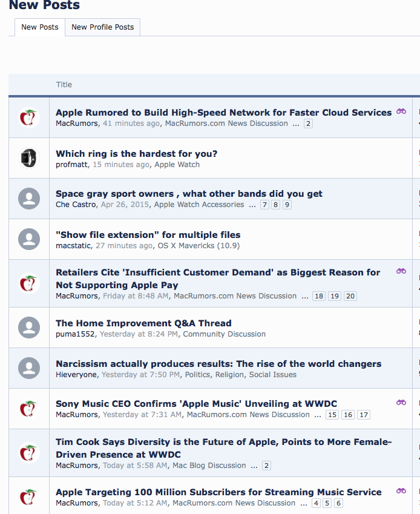Go to page 6 of 100 Million Subscribers thread
420x514 pixels.
pyautogui.click(x=338, y=503)
